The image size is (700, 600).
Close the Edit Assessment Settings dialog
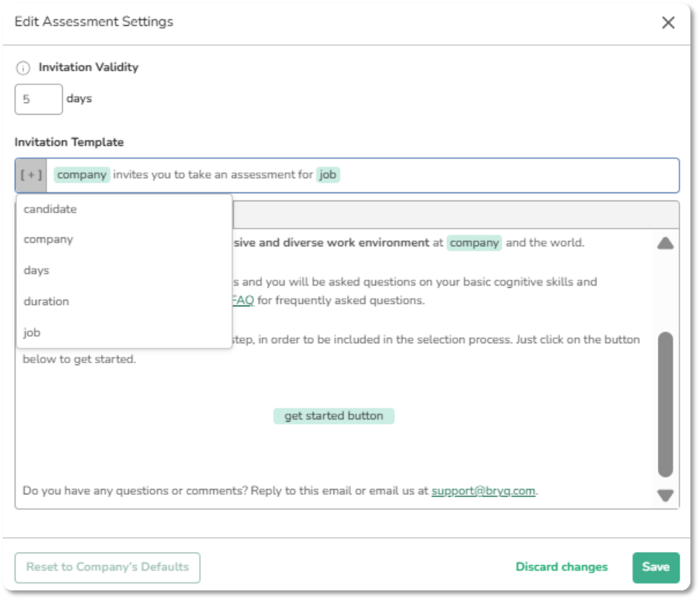(x=668, y=23)
